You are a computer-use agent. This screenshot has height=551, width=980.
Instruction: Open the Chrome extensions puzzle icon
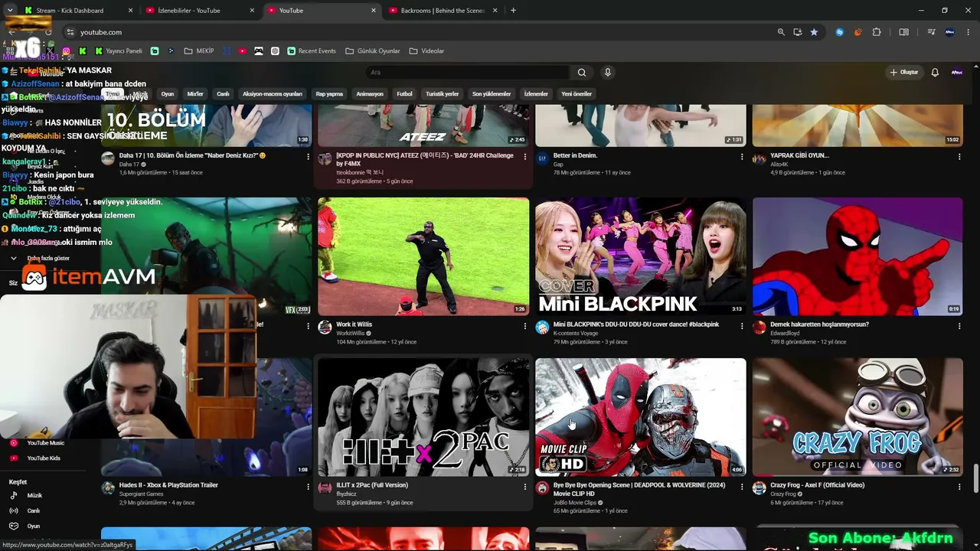[x=877, y=32]
